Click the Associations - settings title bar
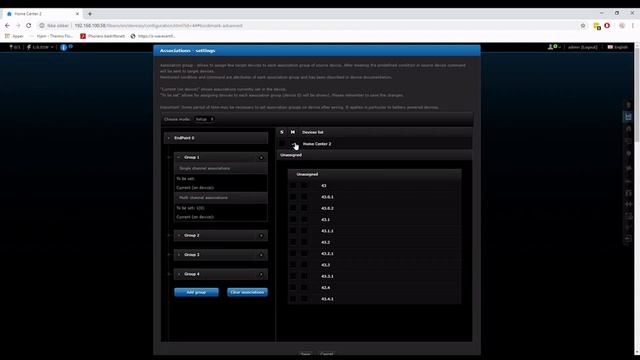 tap(317, 51)
